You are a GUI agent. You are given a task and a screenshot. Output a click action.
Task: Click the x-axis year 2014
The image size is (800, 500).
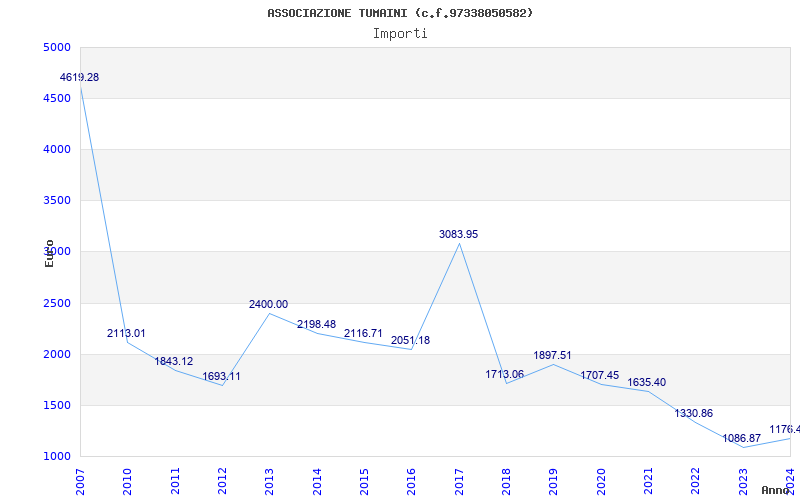click(317, 482)
